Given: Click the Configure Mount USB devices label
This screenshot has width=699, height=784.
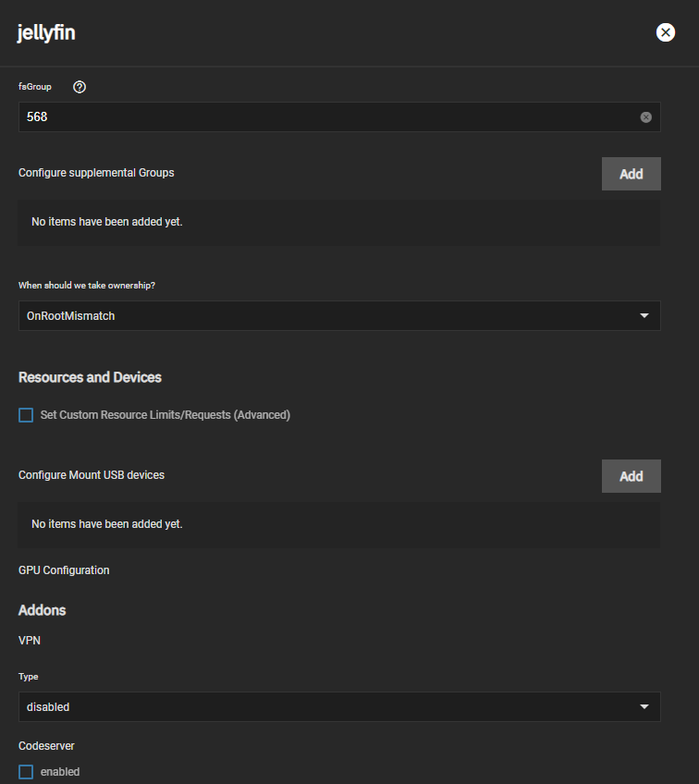Looking at the screenshot, I should 92,474.
